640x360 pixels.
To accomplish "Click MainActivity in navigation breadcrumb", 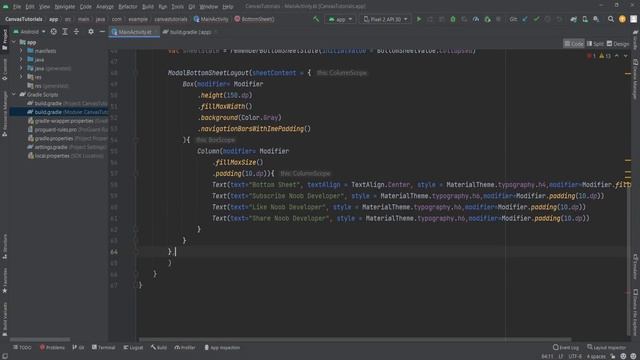I will click(x=211, y=19).
